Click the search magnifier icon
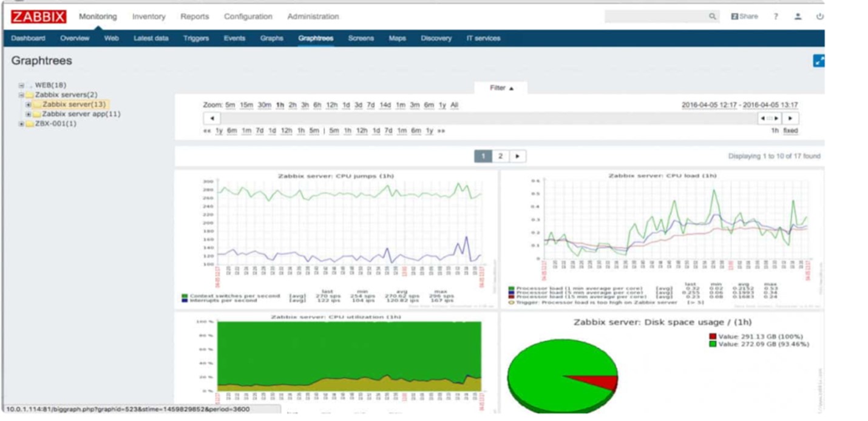The height and width of the screenshot is (421, 868). click(713, 16)
